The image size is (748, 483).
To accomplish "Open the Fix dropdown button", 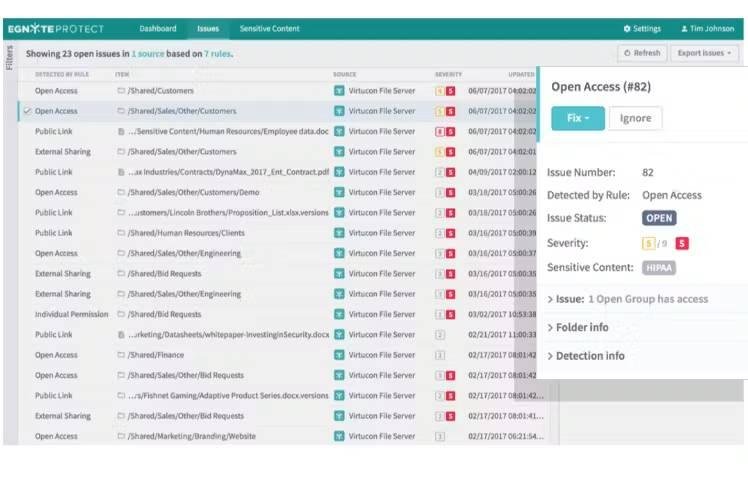I will 578,118.
